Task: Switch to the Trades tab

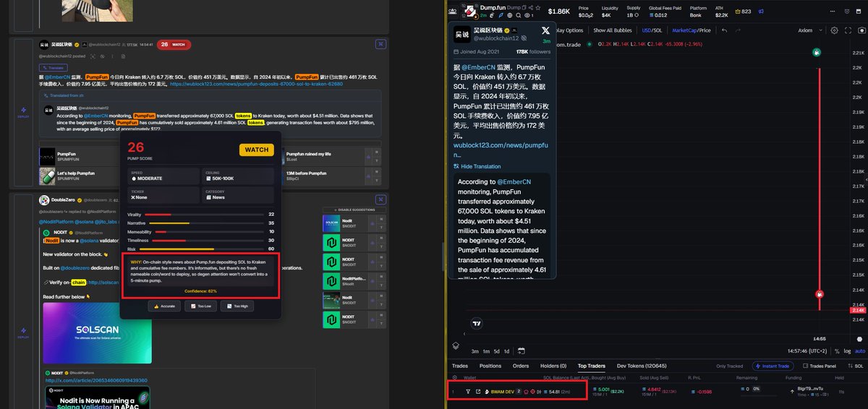Action: (x=460, y=366)
